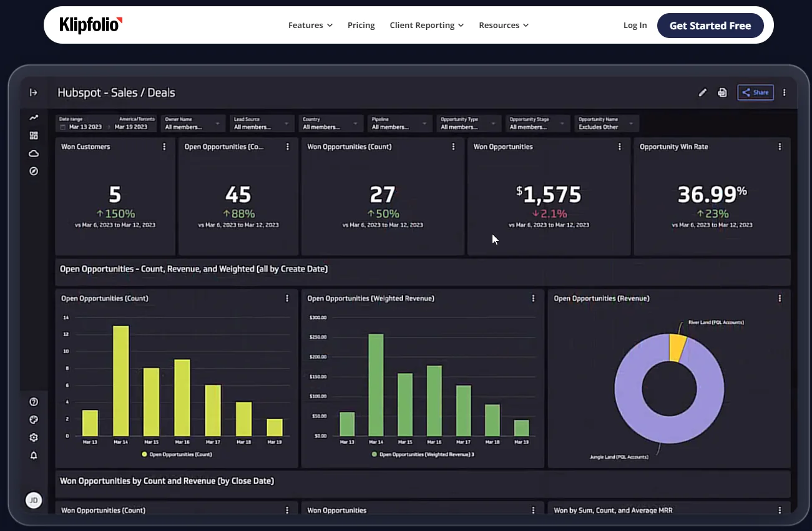Open the theme palette sidebar icon
Viewport: 812px width, 531px height.
(x=34, y=420)
